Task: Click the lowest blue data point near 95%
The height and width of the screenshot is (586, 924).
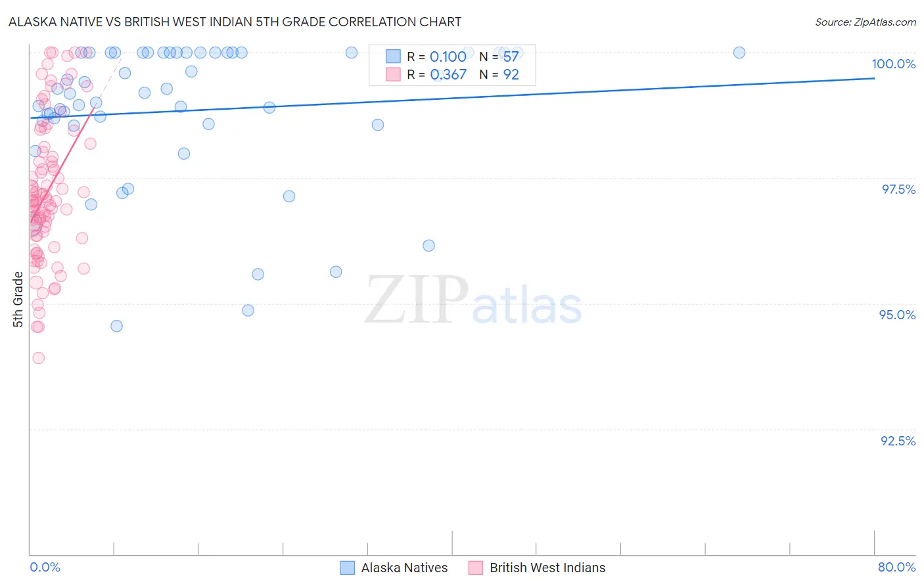Action: click(x=116, y=326)
